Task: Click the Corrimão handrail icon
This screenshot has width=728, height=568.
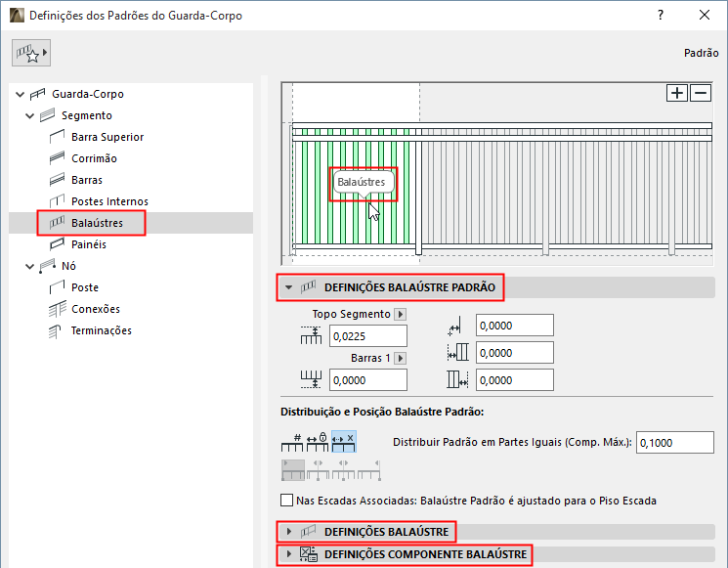Action: 57,158
